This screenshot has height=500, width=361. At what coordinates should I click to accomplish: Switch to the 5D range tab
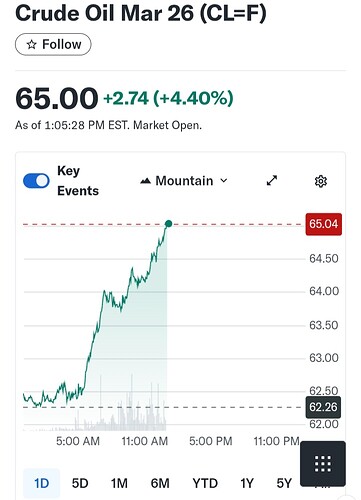[80, 483]
